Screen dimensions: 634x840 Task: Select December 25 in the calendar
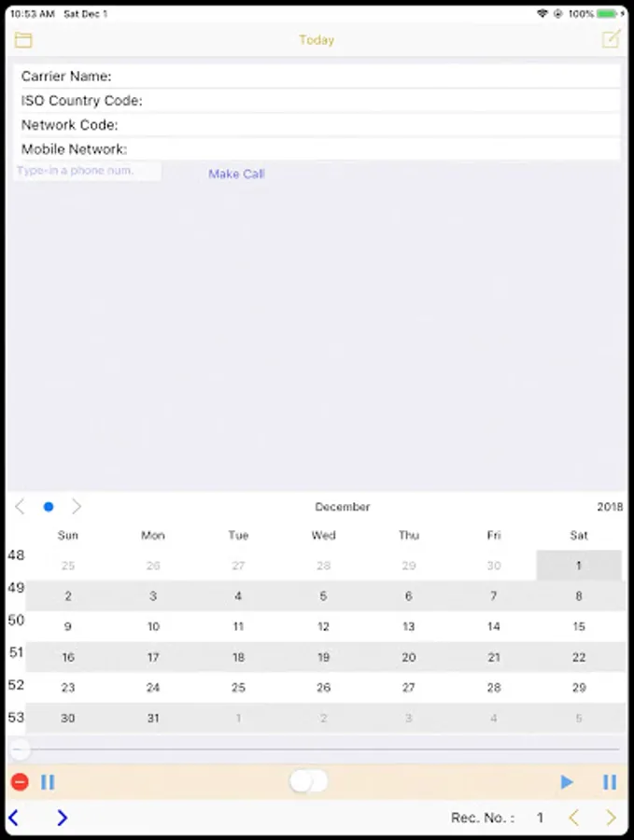click(238, 687)
